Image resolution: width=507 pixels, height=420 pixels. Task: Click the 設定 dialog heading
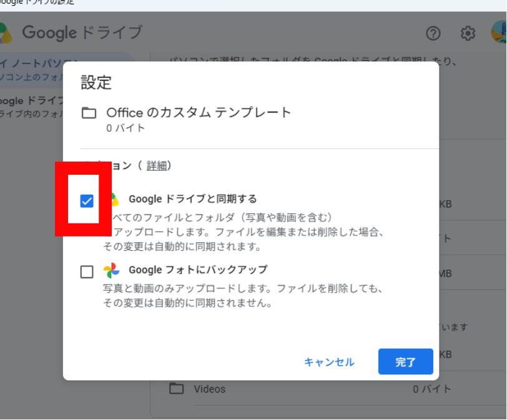click(x=96, y=82)
